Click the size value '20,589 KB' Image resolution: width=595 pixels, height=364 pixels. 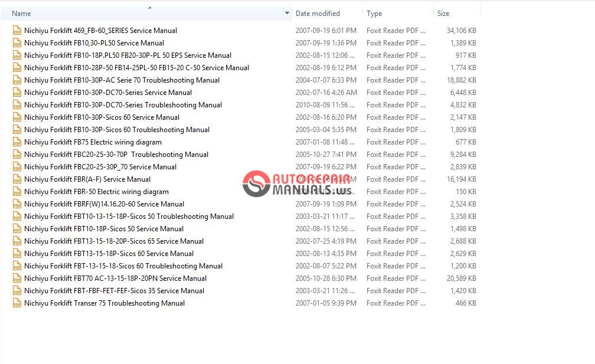coord(461,278)
